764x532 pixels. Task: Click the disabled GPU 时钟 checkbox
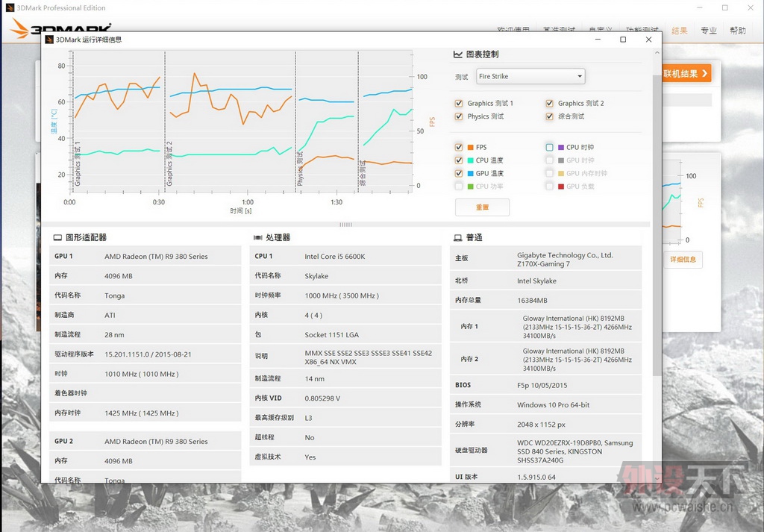549,160
